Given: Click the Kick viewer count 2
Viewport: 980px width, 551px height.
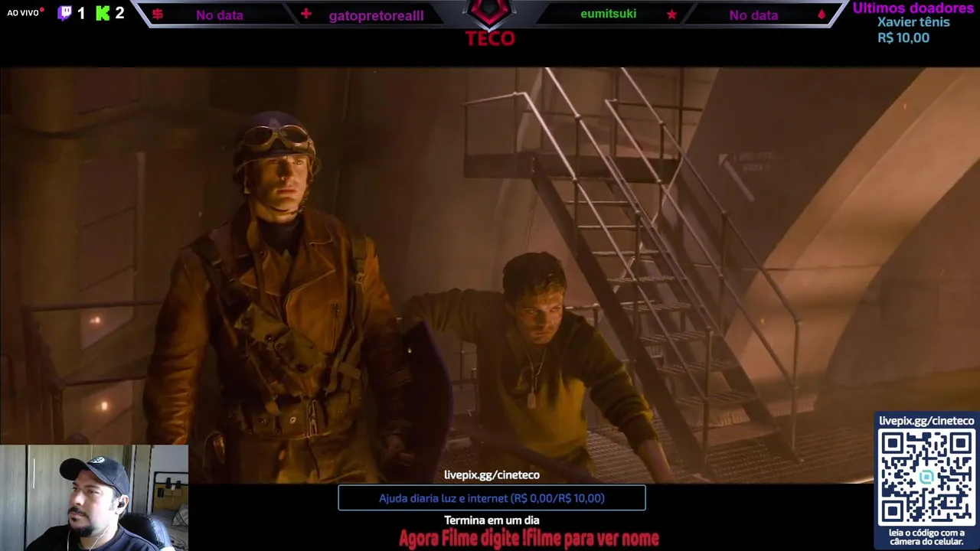Looking at the screenshot, I should point(119,14).
